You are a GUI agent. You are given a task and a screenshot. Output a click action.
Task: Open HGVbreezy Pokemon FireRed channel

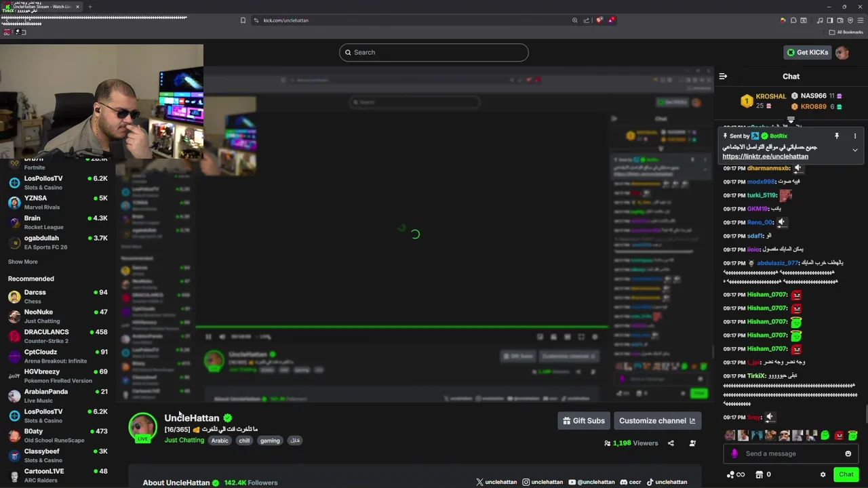click(x=57, y=376)
